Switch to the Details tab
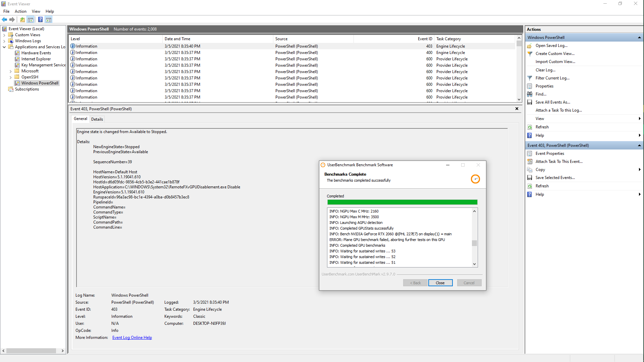Image resolution: width=644 pixels, height=362 pixels. tap(97, 119)
